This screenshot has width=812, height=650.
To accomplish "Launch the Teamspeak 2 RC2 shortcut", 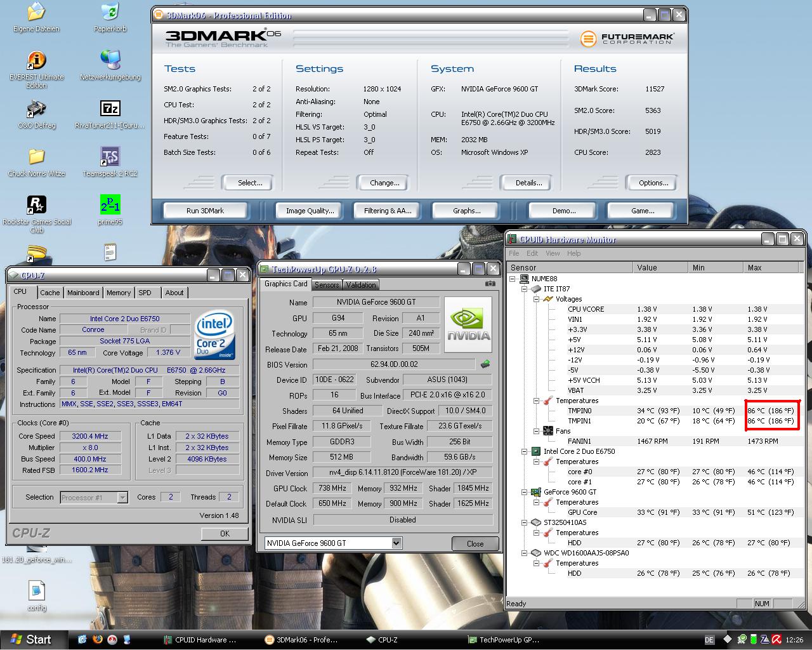I will 110,162.
